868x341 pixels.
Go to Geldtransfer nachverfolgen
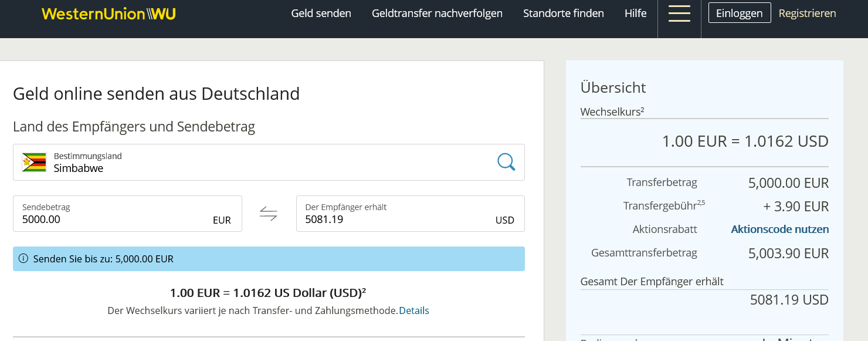pos(437,13)
